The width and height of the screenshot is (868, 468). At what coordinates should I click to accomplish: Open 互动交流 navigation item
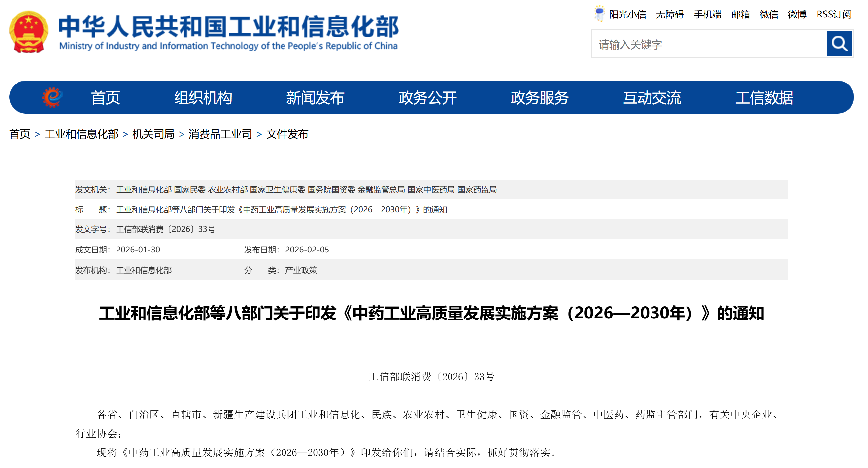(652, 98)
